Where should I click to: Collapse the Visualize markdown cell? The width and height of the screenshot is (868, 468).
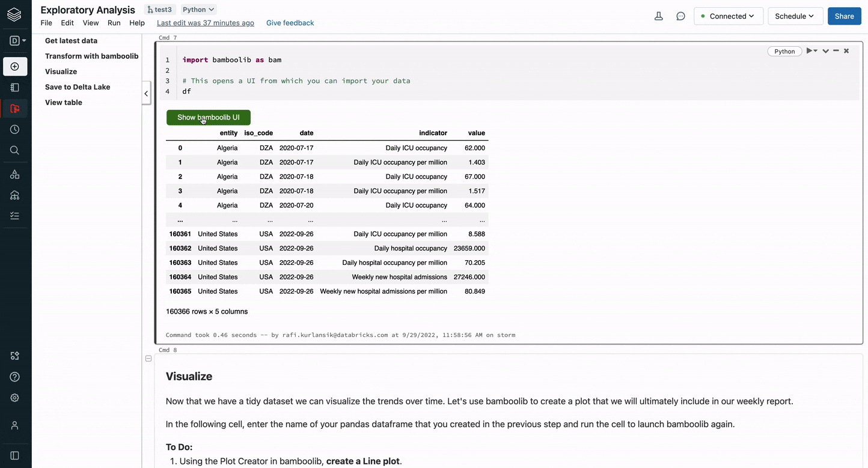click(x=148, y=359)
